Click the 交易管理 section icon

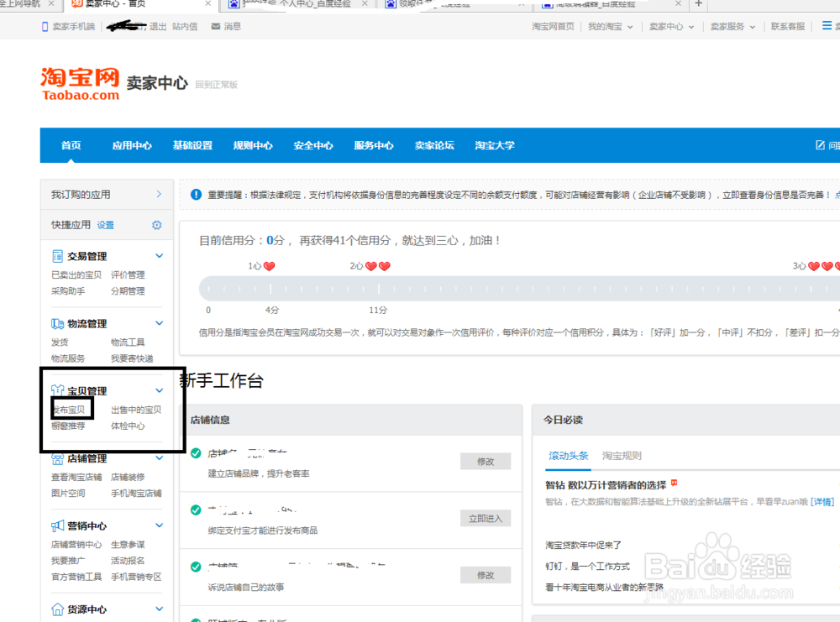57,256
